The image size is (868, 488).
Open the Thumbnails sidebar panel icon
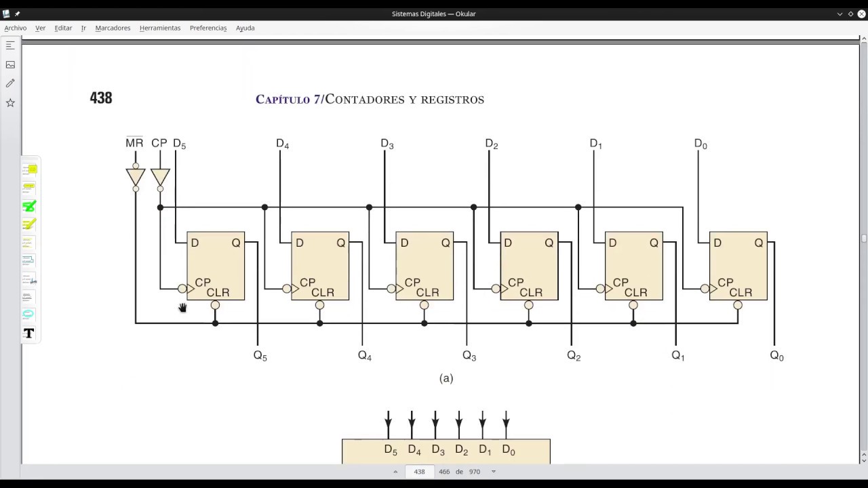pos(10,64)
